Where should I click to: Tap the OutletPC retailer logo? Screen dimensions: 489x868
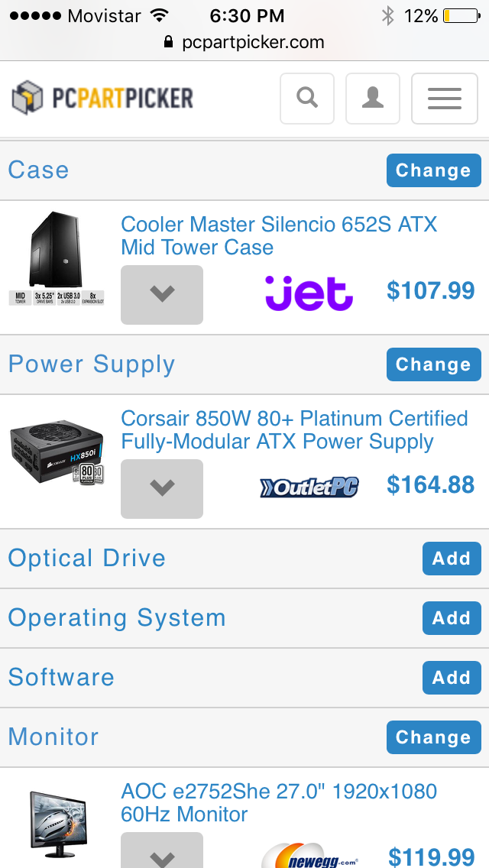pyautogui.click(x=309, y=487)
